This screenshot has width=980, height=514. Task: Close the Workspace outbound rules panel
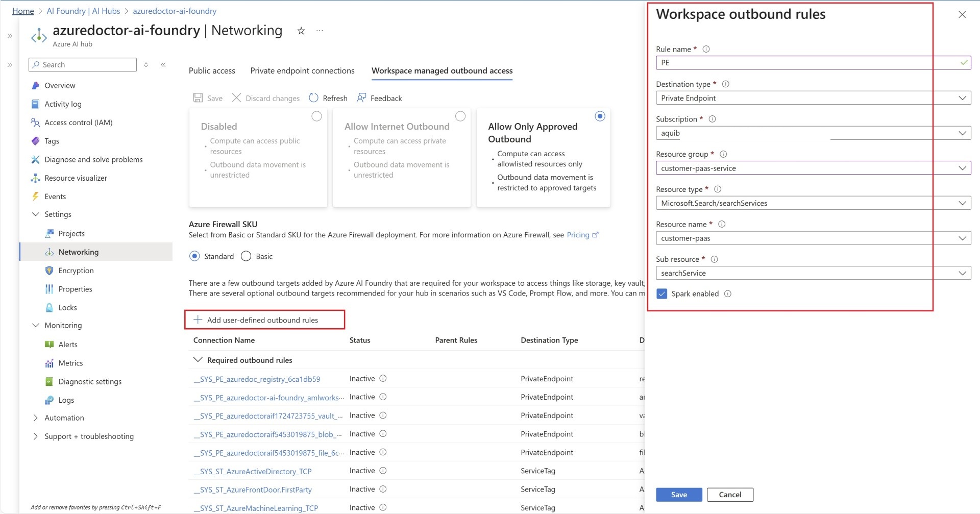pyautogui.click(x=962, y=14)
